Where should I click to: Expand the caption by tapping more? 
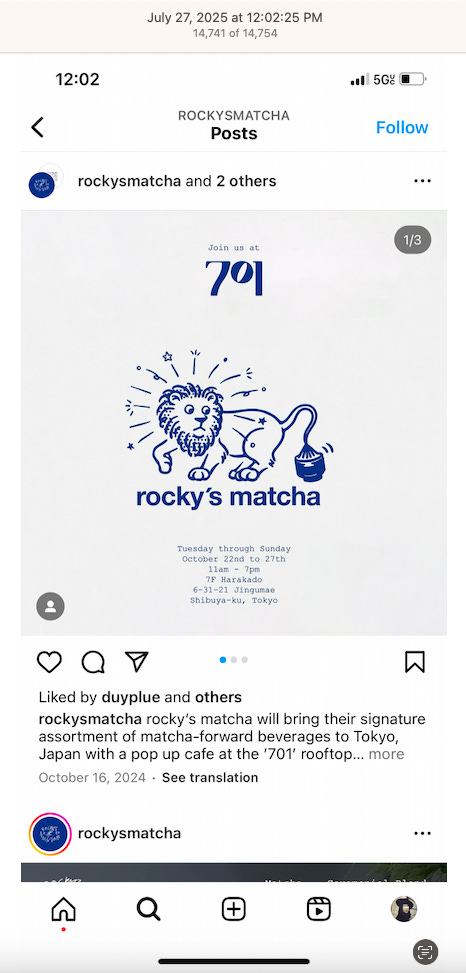tap(387, 754)
